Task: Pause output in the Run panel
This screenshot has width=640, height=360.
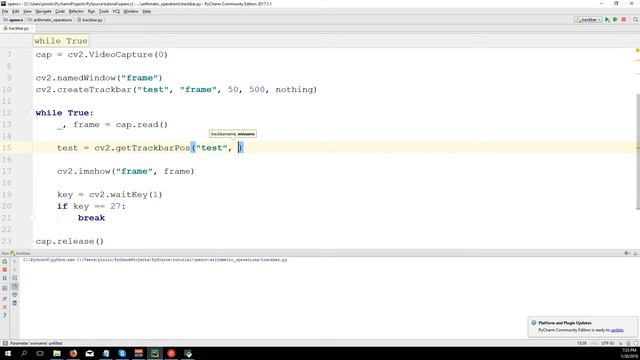Action: [x=4, y=278]
